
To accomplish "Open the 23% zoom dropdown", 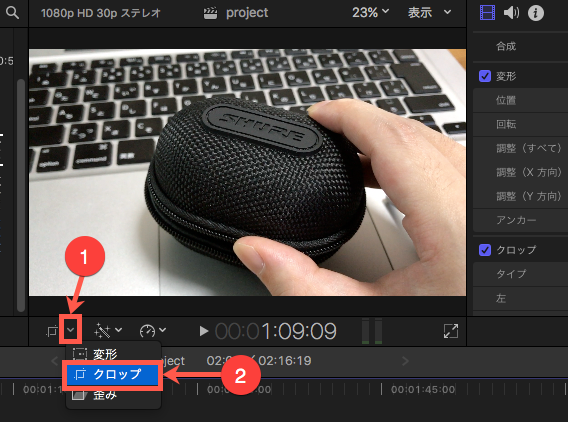I will pyautogui.click(x=370, y=13).
